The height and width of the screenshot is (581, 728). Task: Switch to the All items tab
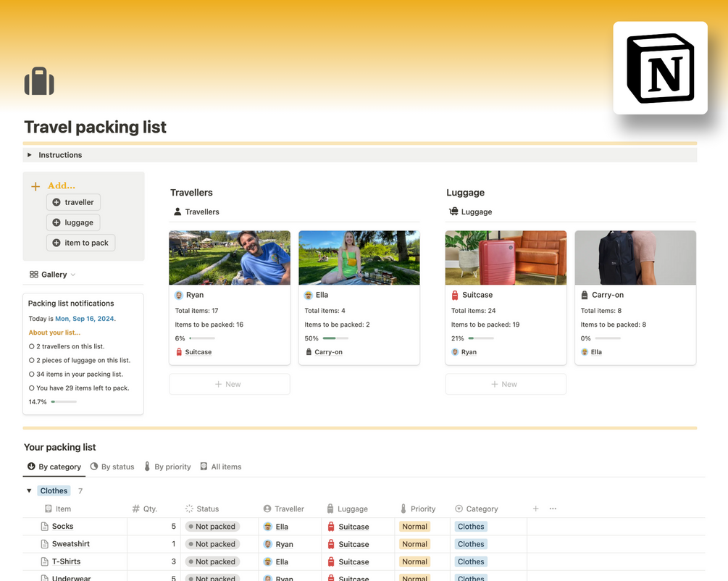pos(220,467)
